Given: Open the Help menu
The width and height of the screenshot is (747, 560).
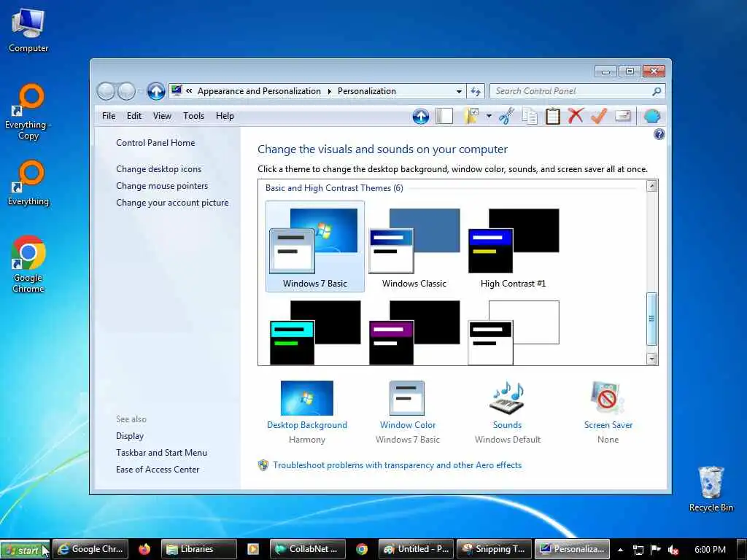Looking at the screenshot, I should (225, 116).
